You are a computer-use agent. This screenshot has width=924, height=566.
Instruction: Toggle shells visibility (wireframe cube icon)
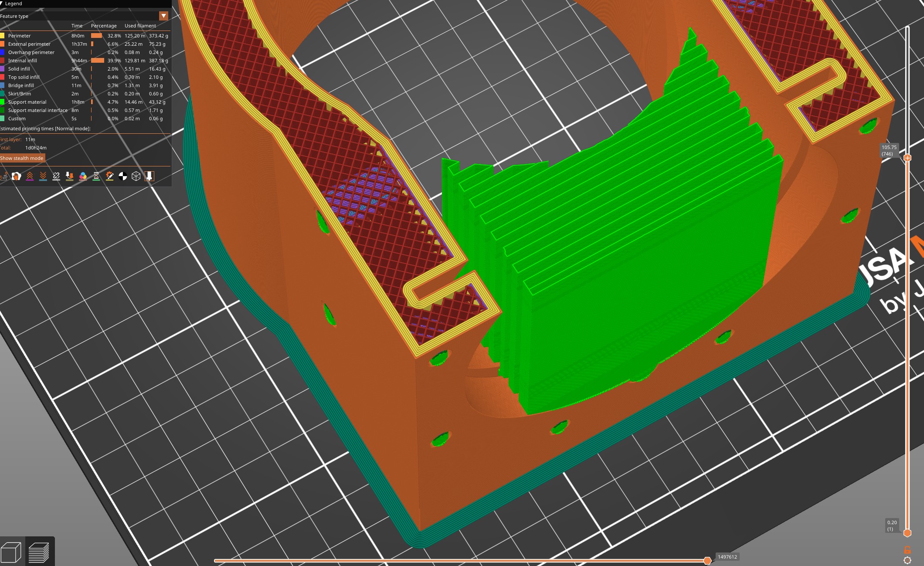pyautogui.click(x=136, y=176)
